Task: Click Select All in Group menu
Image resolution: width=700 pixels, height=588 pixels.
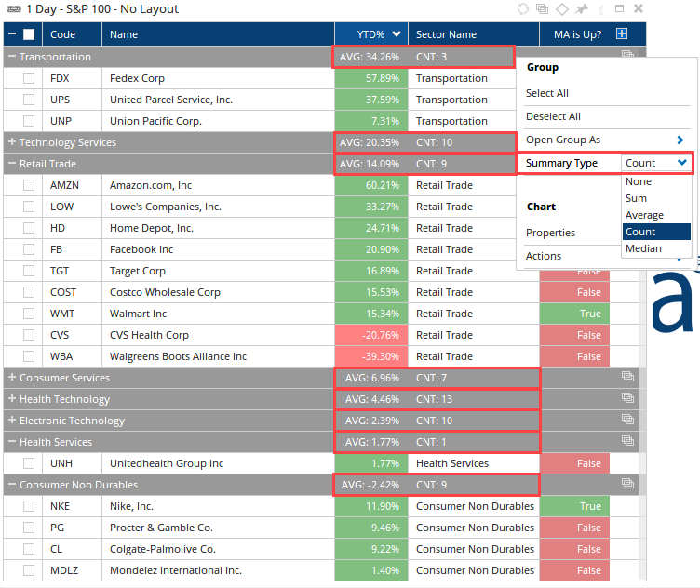Action: click(547, 93)
